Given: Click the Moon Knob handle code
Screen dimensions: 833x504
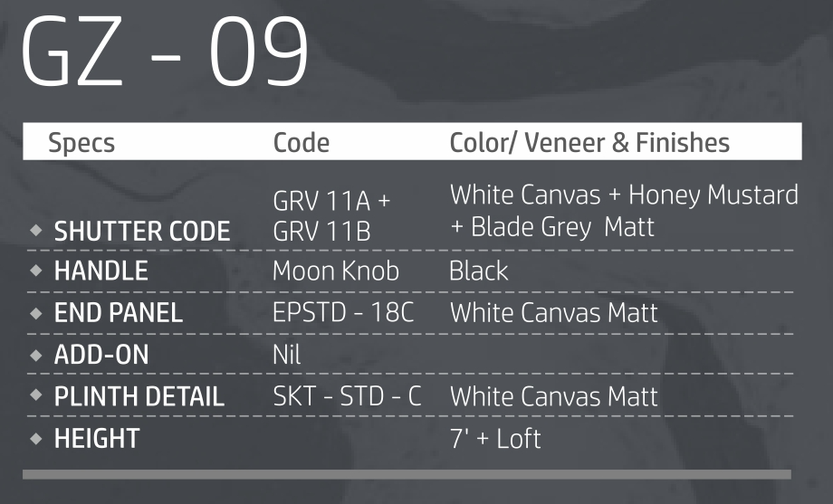Looking at the screenshot, I should (335, 271).
